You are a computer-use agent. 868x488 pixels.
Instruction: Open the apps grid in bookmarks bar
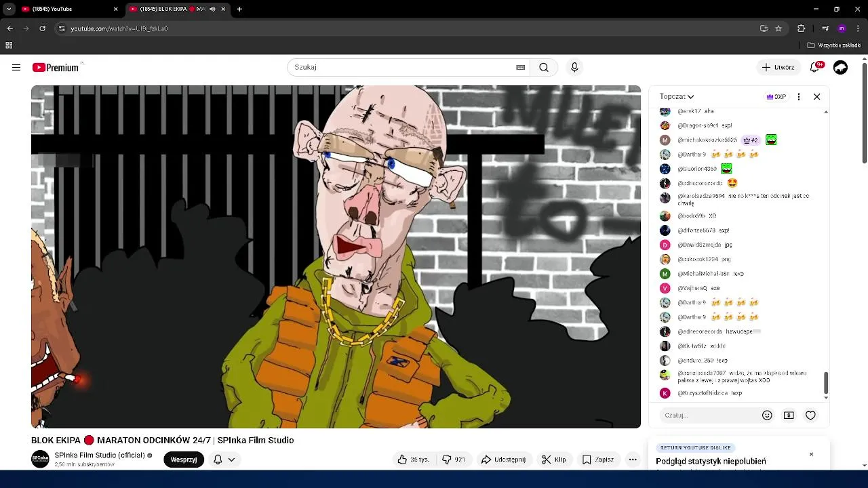[9, 45]
